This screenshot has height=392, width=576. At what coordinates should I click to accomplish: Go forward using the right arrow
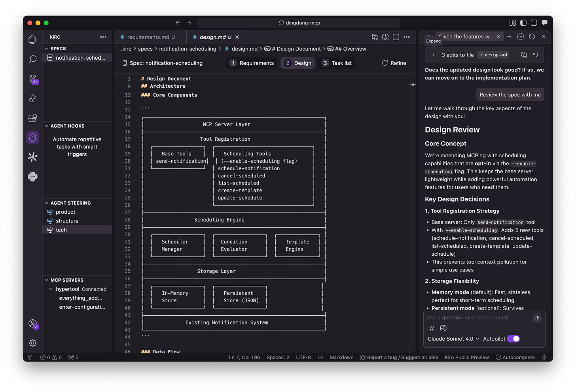(189, 23)
